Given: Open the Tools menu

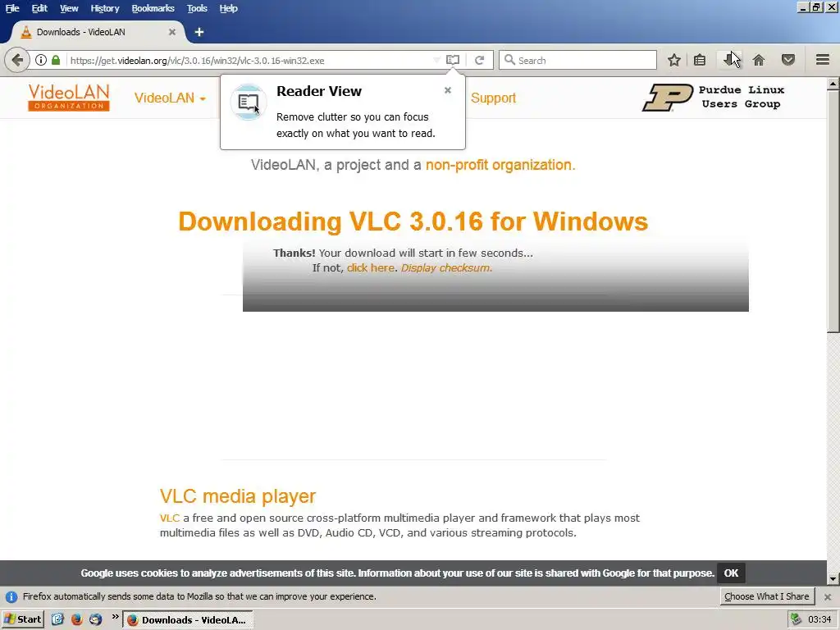Looking at the screenshot, I should click(197, 8).
